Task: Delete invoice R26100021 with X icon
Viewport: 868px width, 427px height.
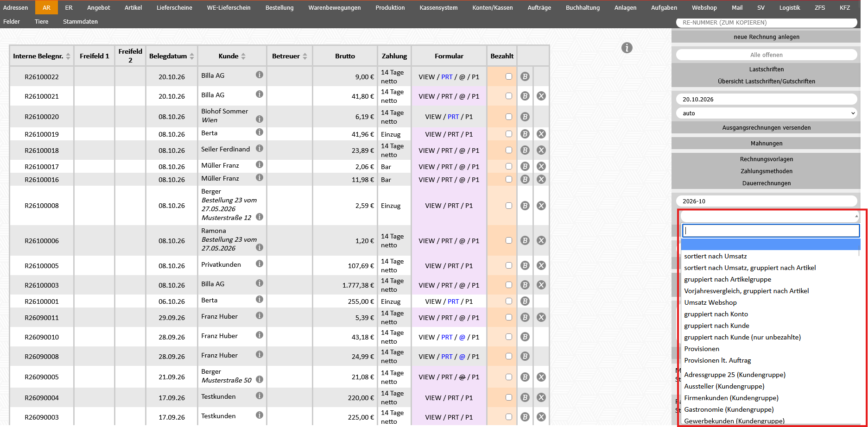Action: click(541, 96)
